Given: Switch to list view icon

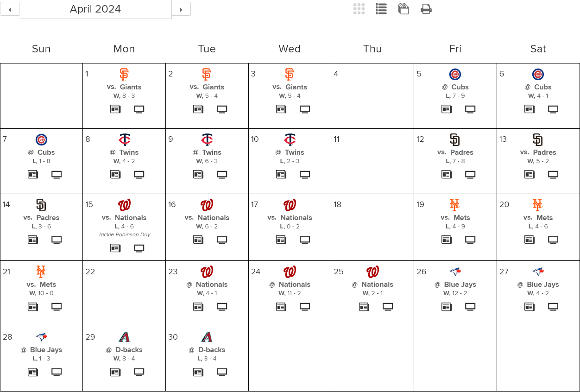Looking at the screenshot, I should 381,9.
